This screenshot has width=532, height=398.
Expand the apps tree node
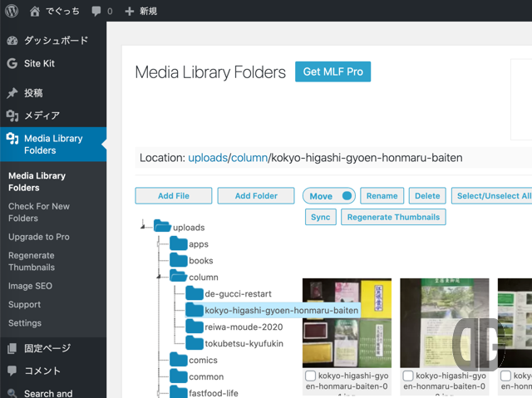pos(159,244)
